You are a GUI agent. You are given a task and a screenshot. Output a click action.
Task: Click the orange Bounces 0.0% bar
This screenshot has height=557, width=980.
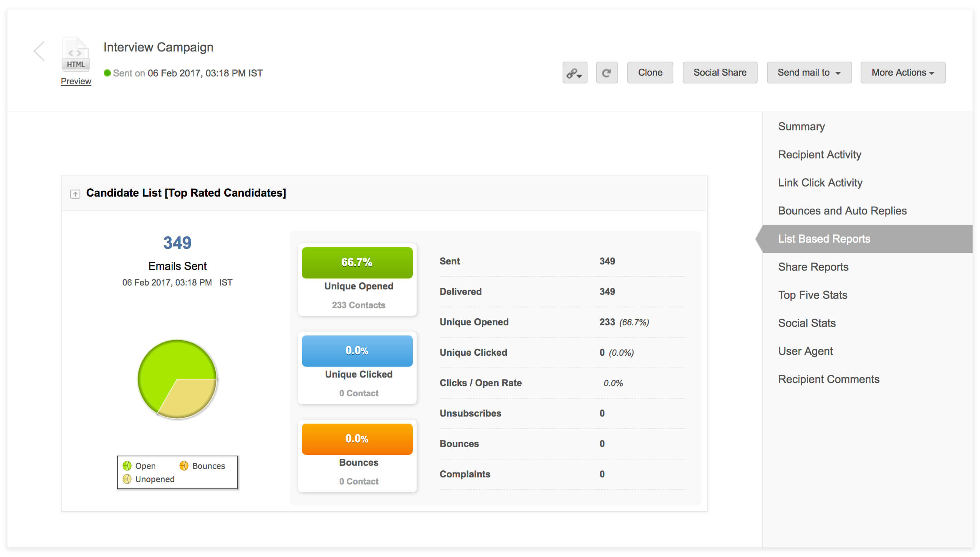click(357, 439)
